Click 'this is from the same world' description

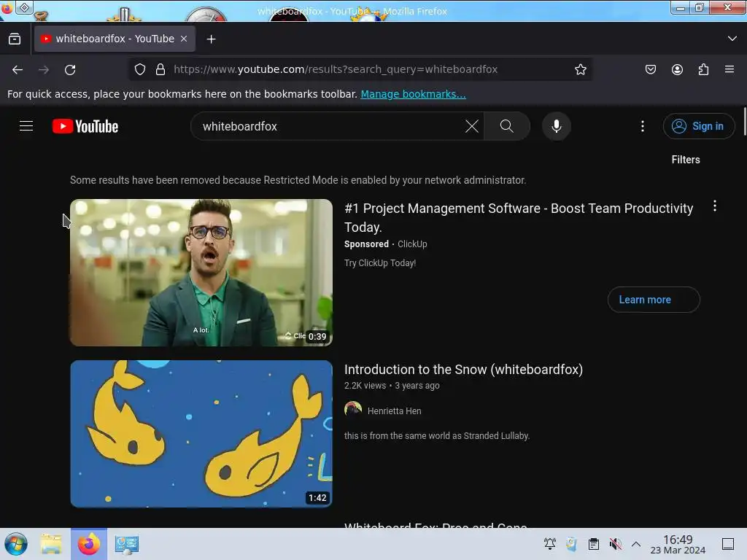[437, 436]
